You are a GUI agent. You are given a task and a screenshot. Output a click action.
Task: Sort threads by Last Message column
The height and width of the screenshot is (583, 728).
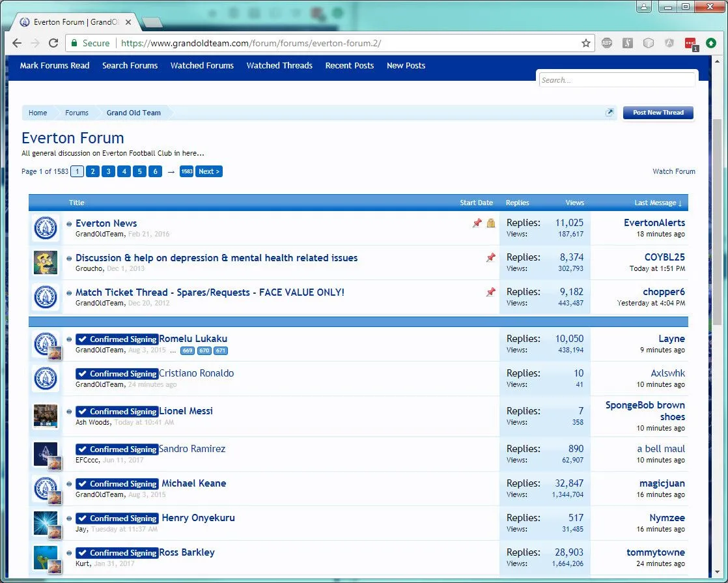click(x=658, y=203)
